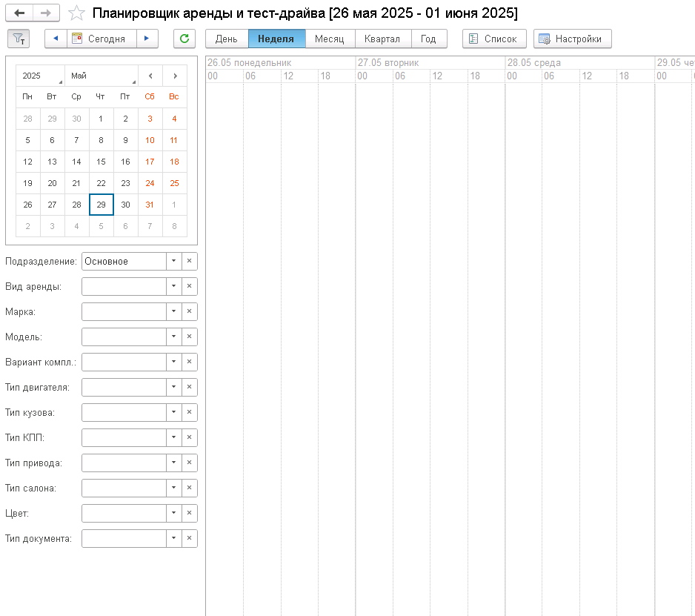This screenshot has width=695, height=616.
Task: Open the Май month selector in the calendar
Action: [x=102, y=76]
